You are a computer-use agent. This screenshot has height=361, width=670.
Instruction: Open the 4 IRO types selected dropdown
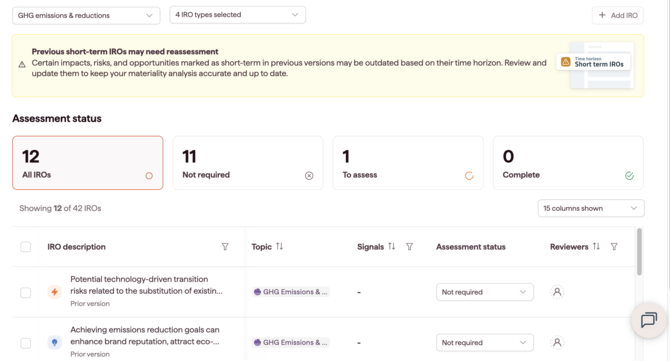tap(238, 15)
